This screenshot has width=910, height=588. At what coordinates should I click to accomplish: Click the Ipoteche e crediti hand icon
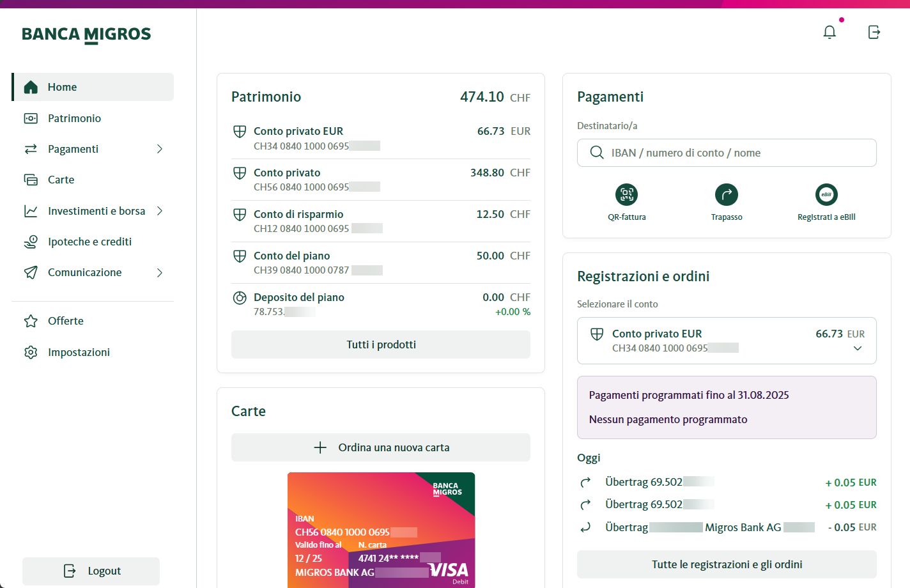(31, 242)
